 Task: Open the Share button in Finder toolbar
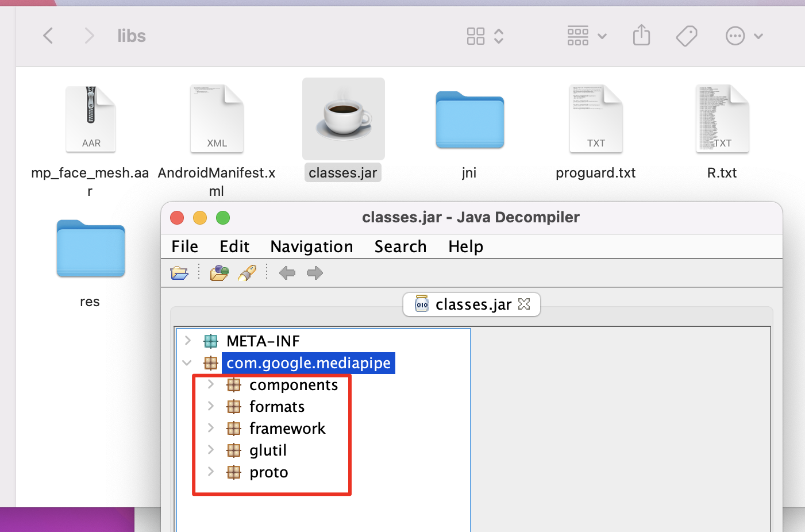[641, 36]
